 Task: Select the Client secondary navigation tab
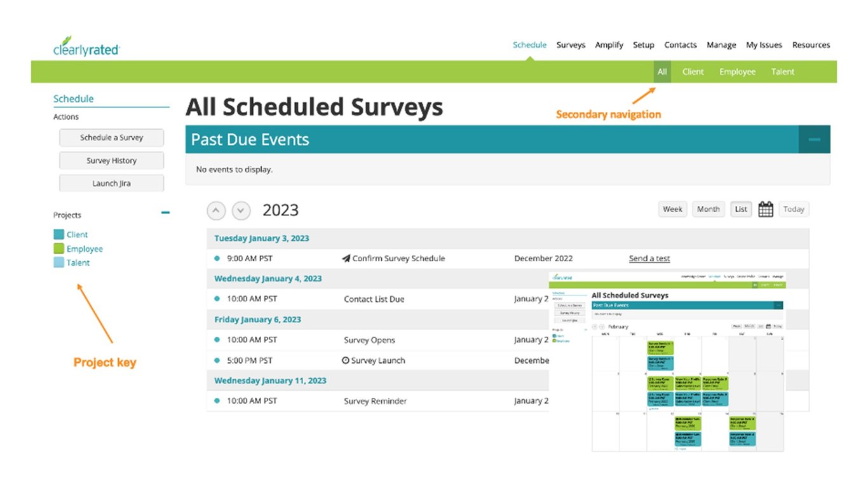(x=693, y=72)
